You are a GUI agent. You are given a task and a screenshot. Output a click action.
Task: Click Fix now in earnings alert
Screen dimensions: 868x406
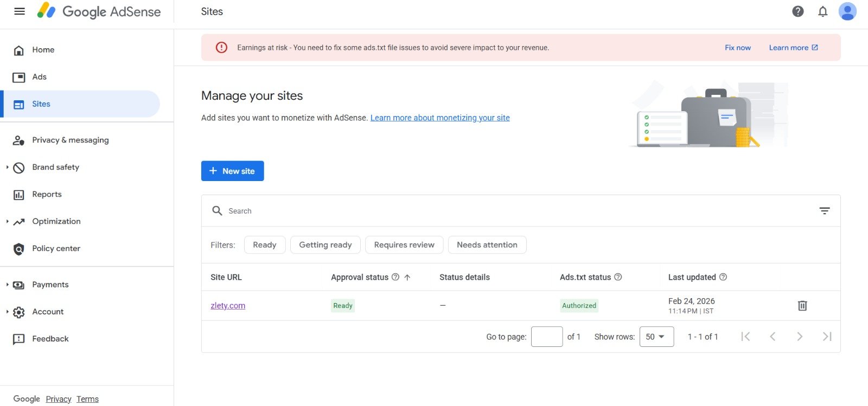point(737,48)
